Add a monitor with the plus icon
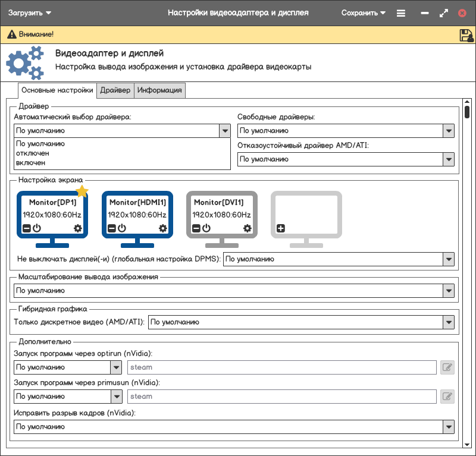This screenshot has width=476, height=456. click(281, 228)
